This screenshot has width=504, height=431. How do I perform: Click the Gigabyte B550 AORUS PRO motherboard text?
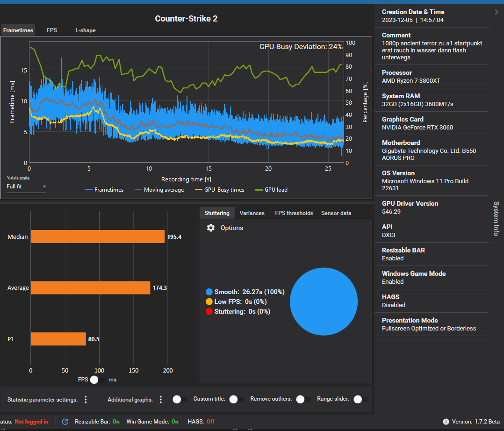tap(429, 154)
